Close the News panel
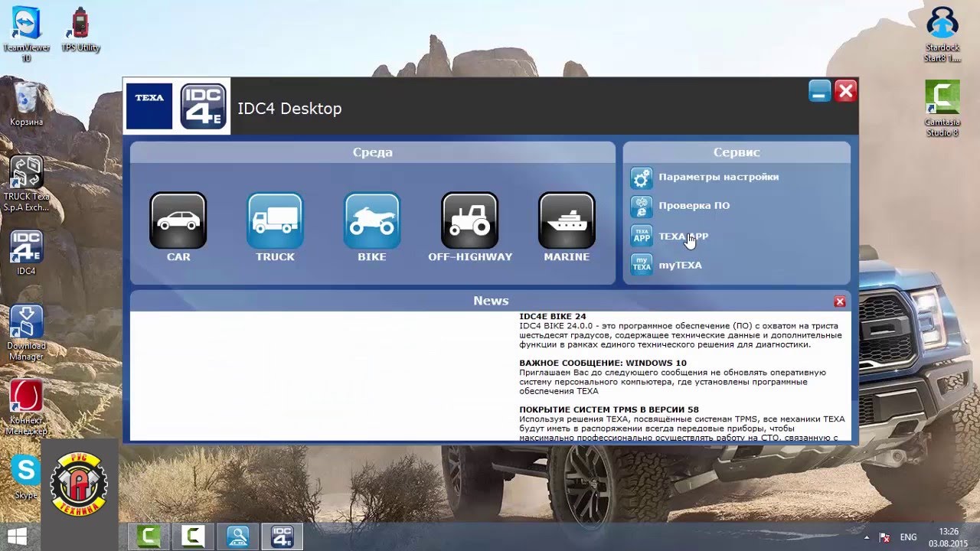 [840, 302]
